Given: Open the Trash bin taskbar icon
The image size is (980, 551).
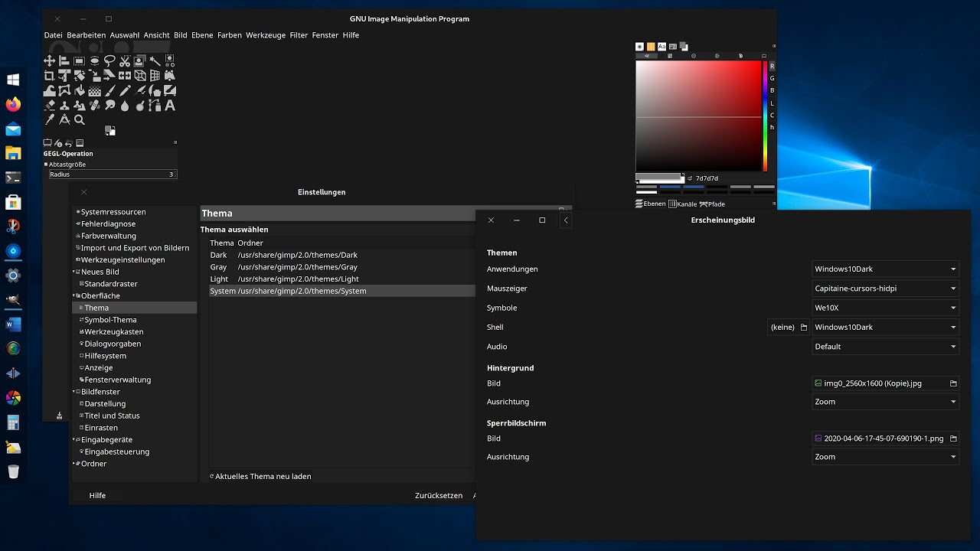Looking at the screenshot, I should coord(13,471).
